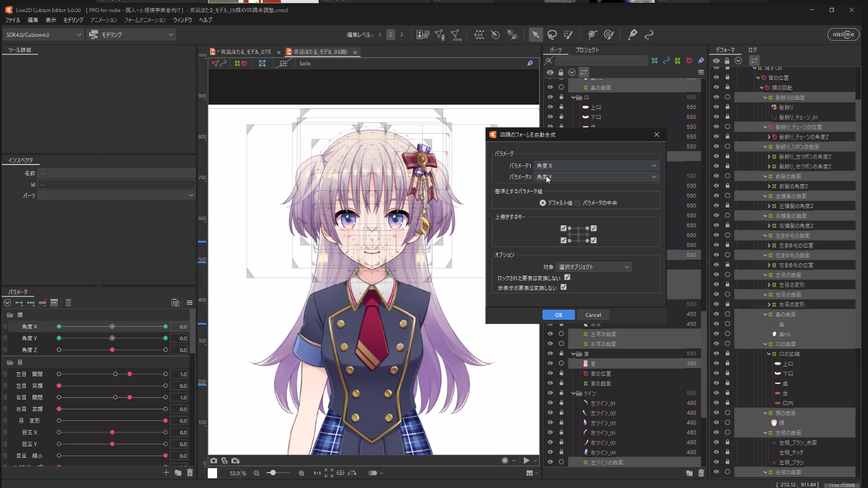Open the モデリング workspace dropdown
Image resolution: width=868 pixels, height=488 pixels.
(x=131, y=35)
